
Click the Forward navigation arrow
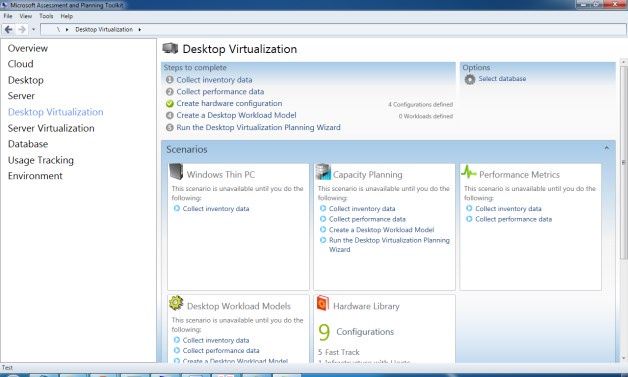tap(22, 29)
